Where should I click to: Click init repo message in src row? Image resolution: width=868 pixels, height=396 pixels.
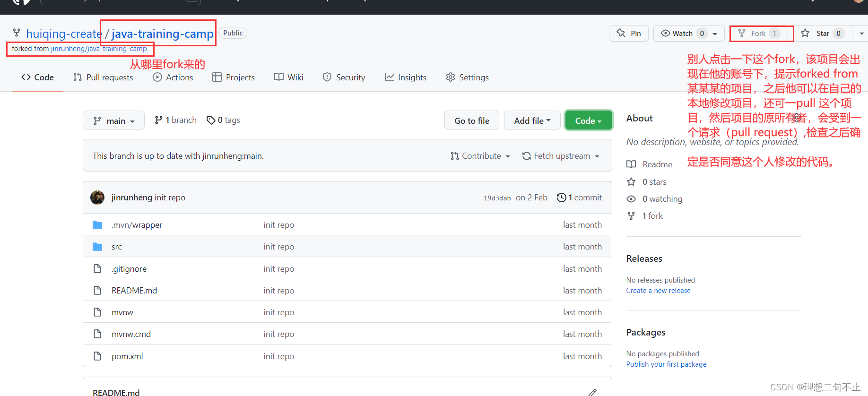[x=279, y=247]
